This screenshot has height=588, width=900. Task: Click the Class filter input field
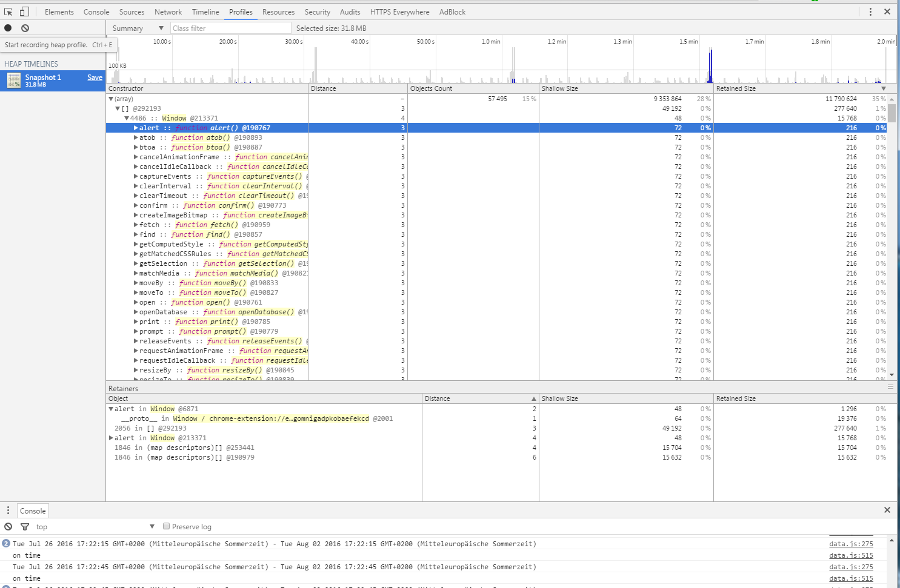click(230, 28)
